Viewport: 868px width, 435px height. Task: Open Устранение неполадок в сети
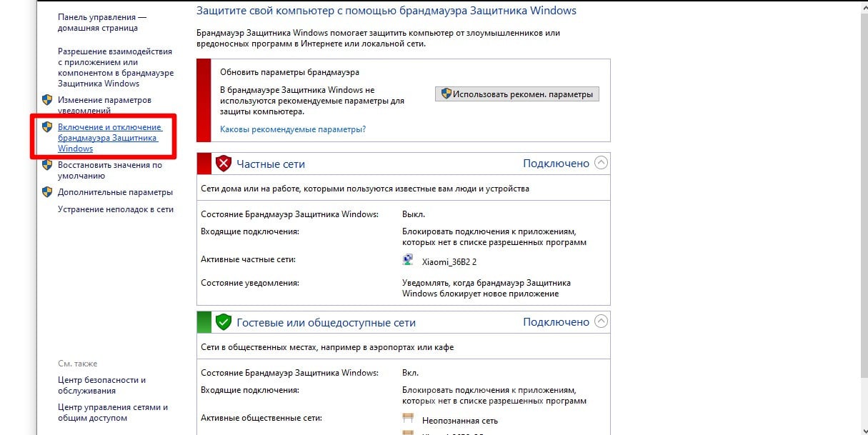coord(116,209)
